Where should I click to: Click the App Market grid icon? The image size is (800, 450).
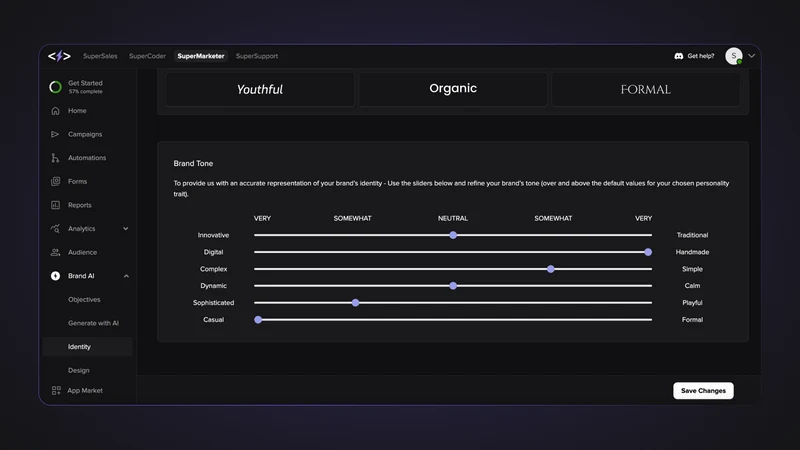(56, 390)
